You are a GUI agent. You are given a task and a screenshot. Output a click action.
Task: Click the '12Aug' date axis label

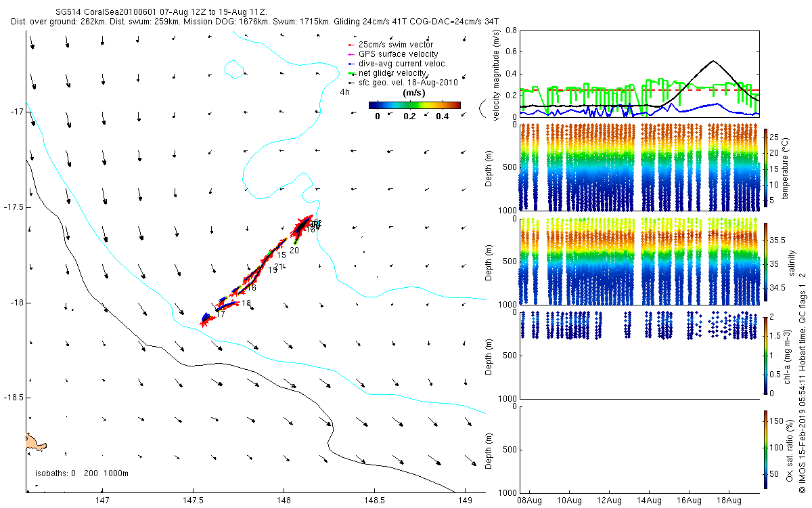pyautogui.click(x=608, y=501)
